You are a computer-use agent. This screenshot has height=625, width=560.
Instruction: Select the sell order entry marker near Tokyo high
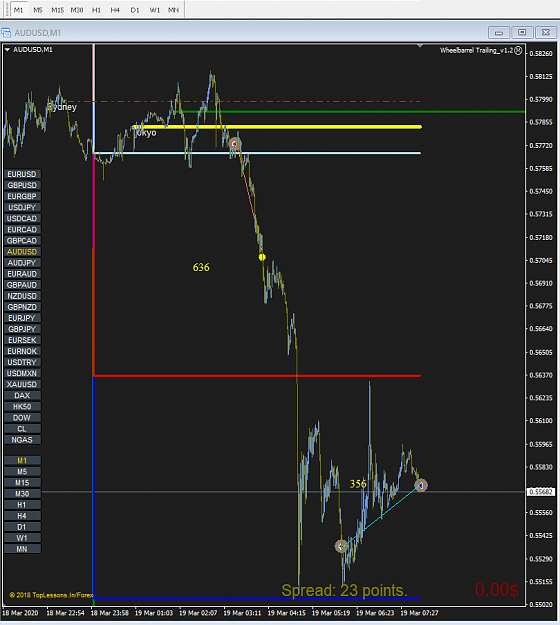coord(234,143)
